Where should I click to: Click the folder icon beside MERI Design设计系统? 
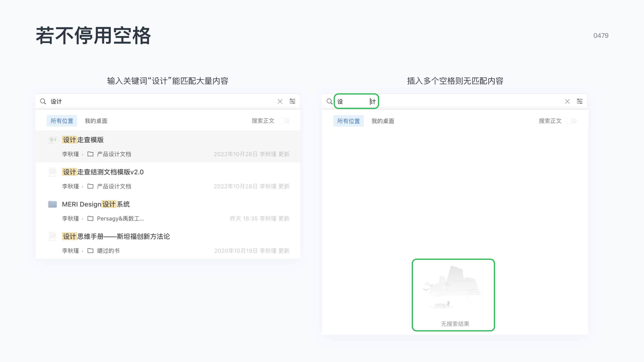pos(53,204)
